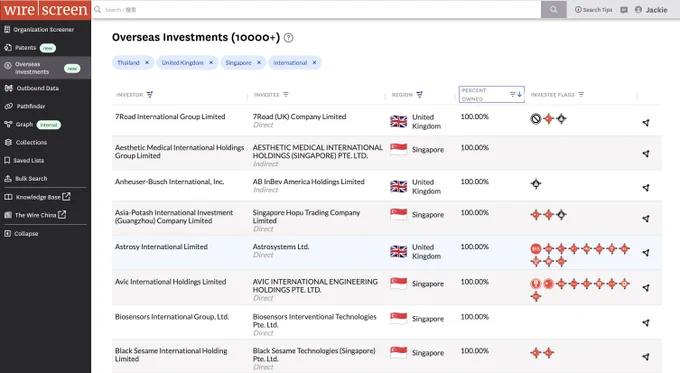The image size is (680, 373).
Task: Open Search Tips
Action: [593, 10]
